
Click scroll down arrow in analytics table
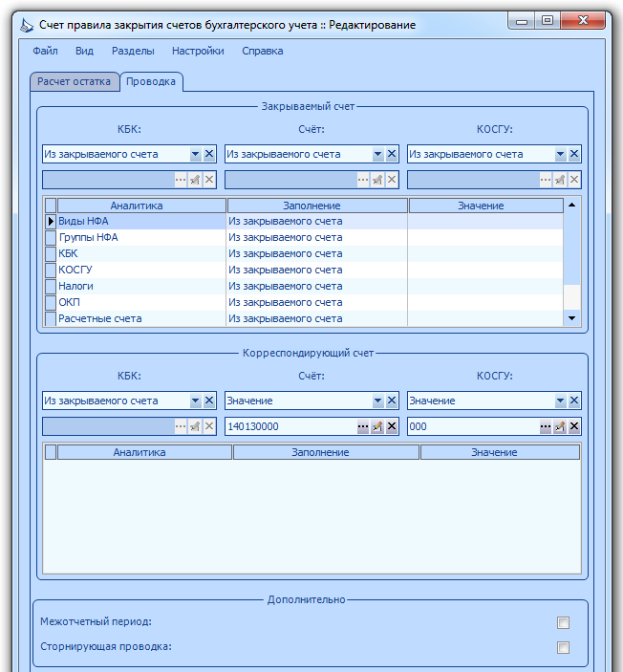pos(571,318)
